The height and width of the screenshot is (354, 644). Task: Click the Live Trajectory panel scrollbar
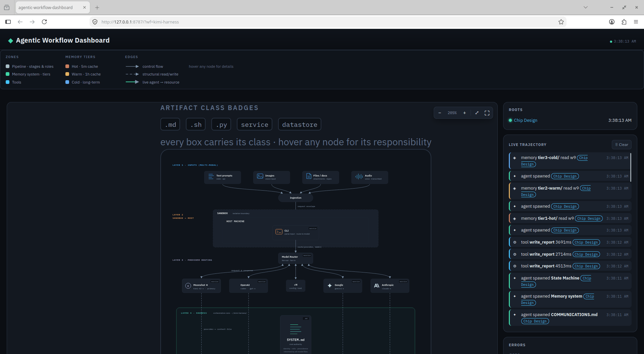coord(631,167)
